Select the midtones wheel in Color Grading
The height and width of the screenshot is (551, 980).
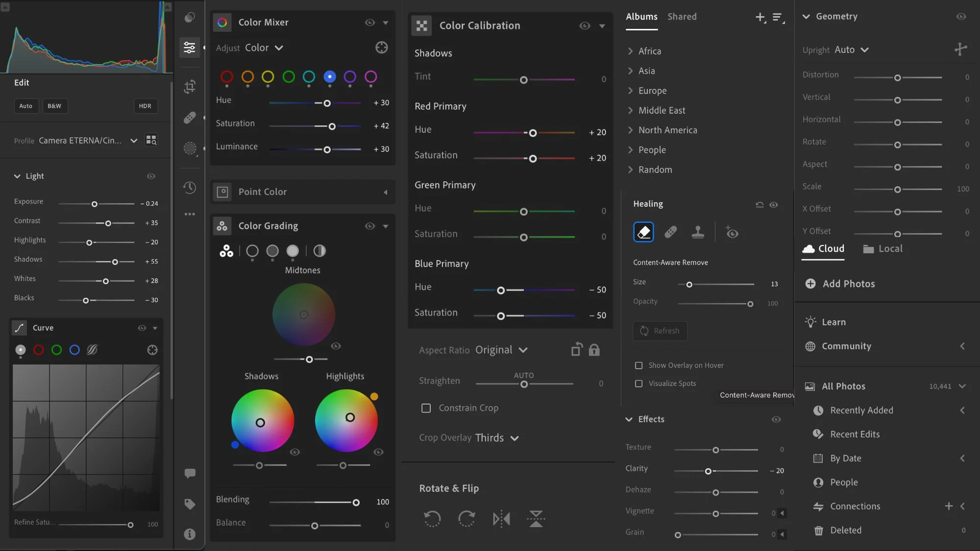pyautogui.click(x=272, y=251)
